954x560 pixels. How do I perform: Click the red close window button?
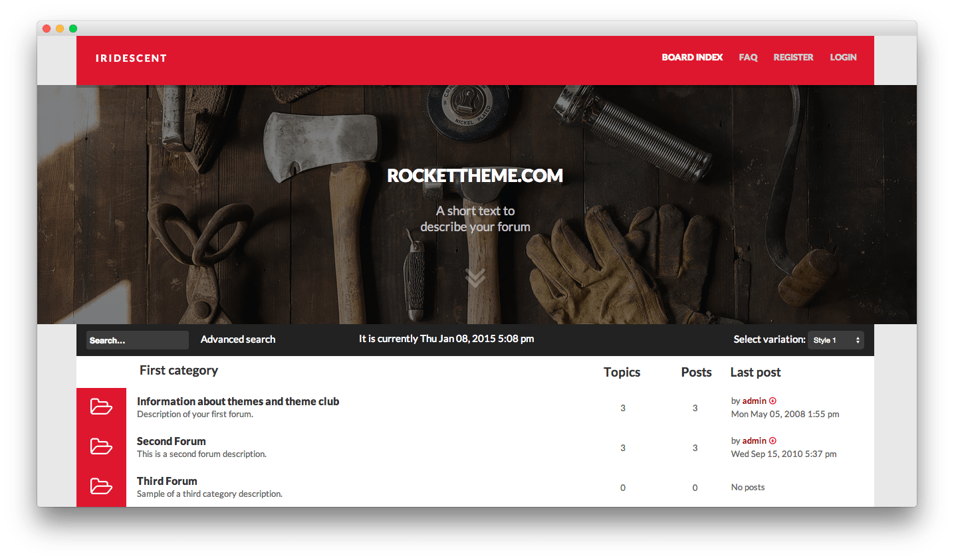coord(47,29)
